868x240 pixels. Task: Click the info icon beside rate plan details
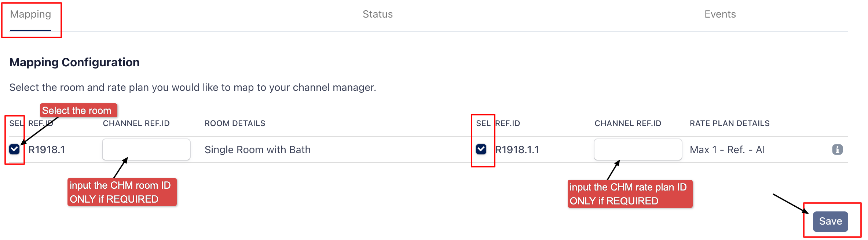(x=837, y=149)
